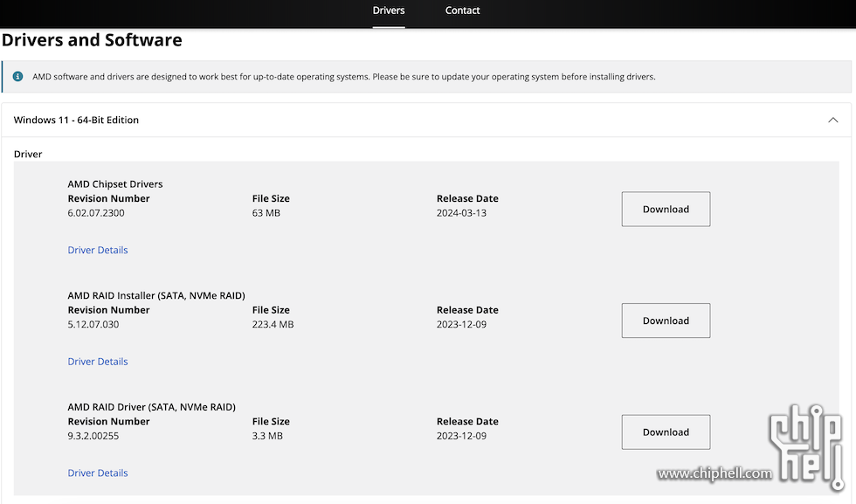Click the 223.4 MB file size
Image resolution: width=856 pixels, height=504 pixels.
coord(273,324)
